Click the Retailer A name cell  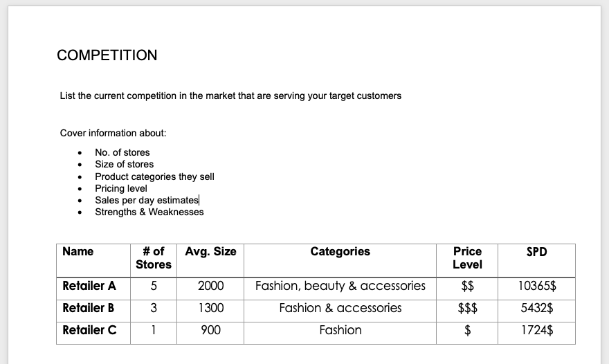tap(93, 289)
